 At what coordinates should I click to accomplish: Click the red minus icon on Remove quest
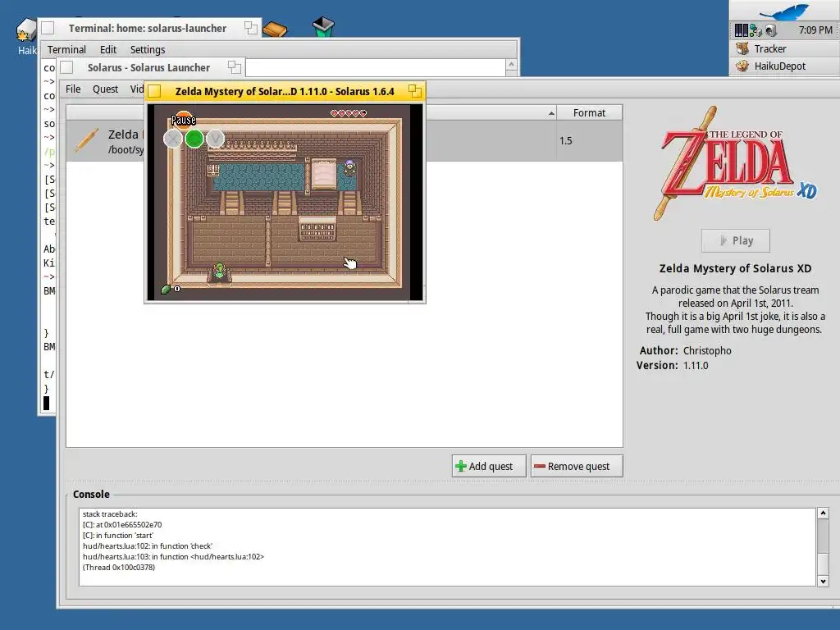(x=540, y=466)
